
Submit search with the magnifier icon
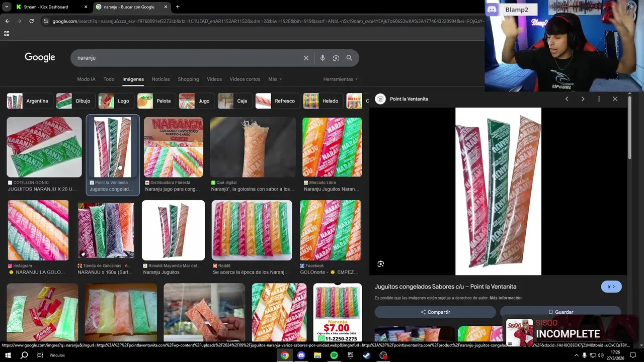click(349, 58)
